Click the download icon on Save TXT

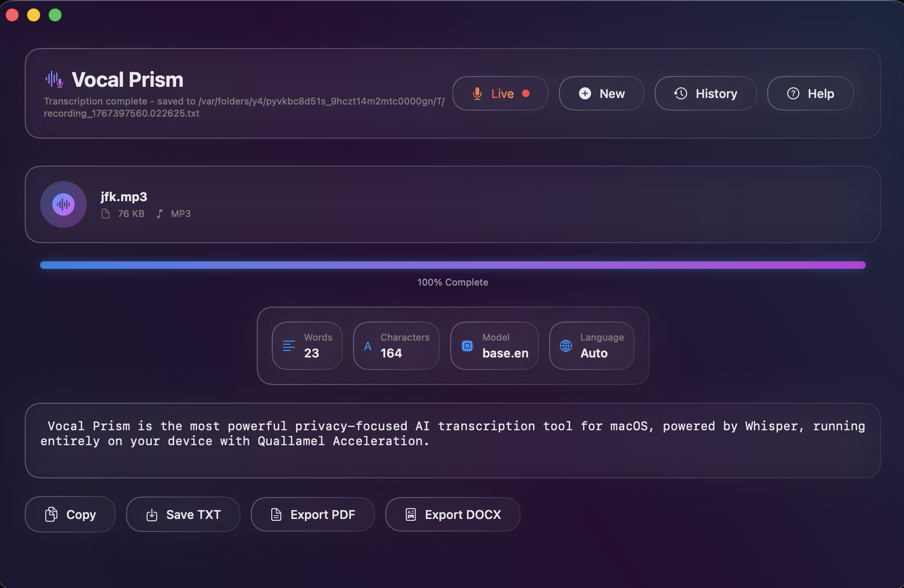tap(152, 514)
